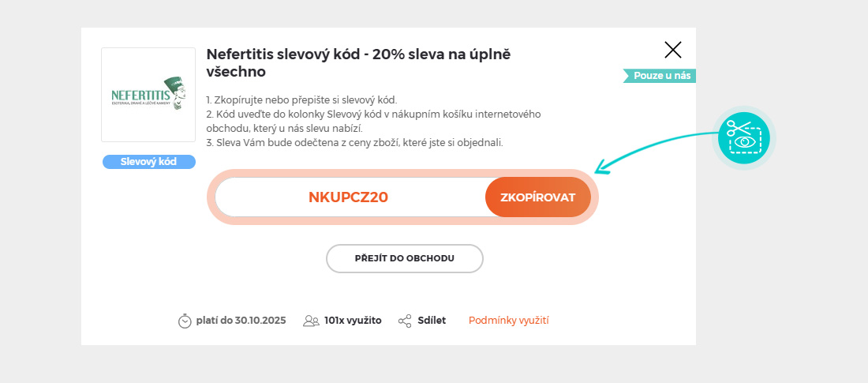Close the coupon popup with the X

[x=673, y=51]
